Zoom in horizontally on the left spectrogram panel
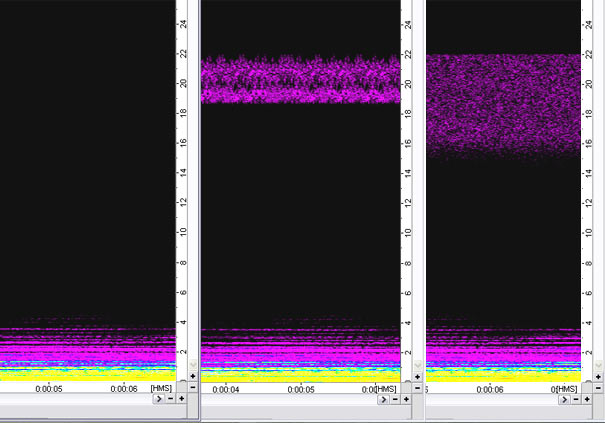 tap(182, 398)
